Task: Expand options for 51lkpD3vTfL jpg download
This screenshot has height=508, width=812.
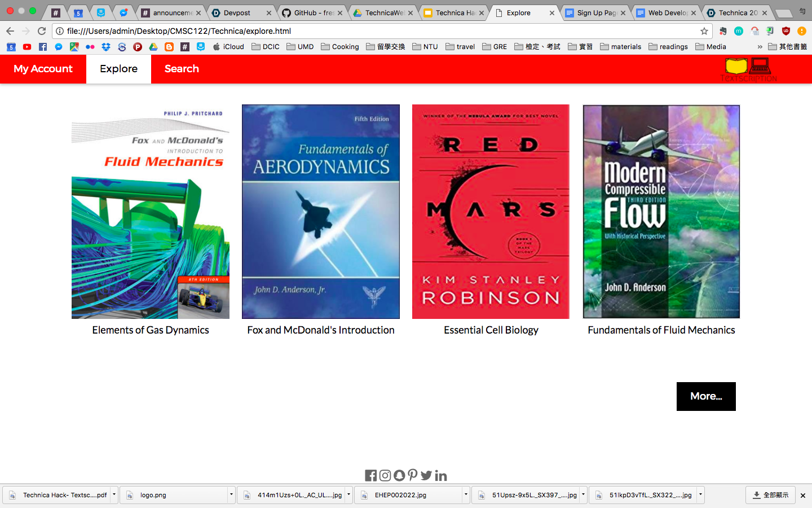Action: pyautogui.click(x=700, y=495)
